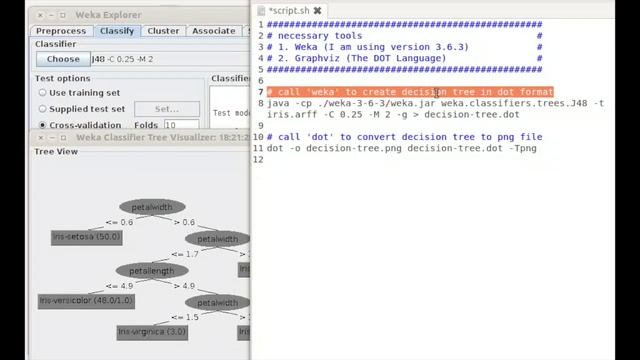Click the petalwidth node under > 0.6
This screenshot has width=640, height=360.
(217, 239)
